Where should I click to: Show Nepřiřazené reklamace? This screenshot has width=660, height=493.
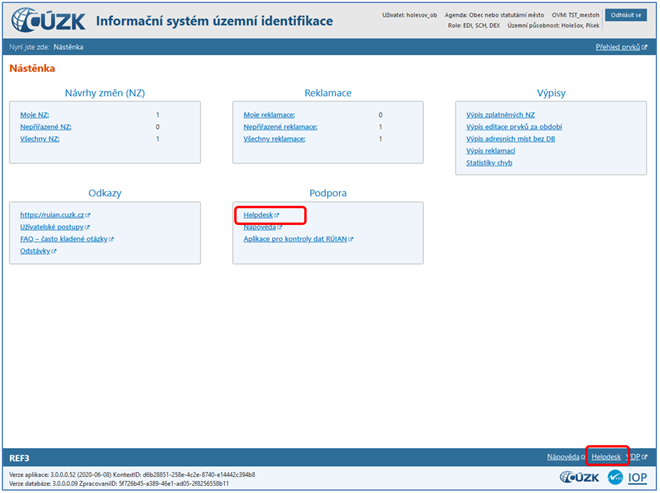pyautogui.click(x=280, y=127)
